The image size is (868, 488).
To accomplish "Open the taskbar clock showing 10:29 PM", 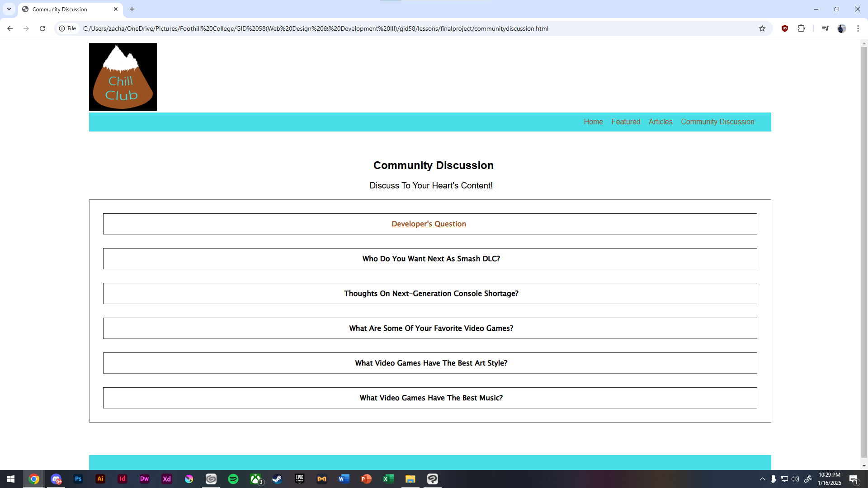I will pyautogui.click(x=830, y=479).
